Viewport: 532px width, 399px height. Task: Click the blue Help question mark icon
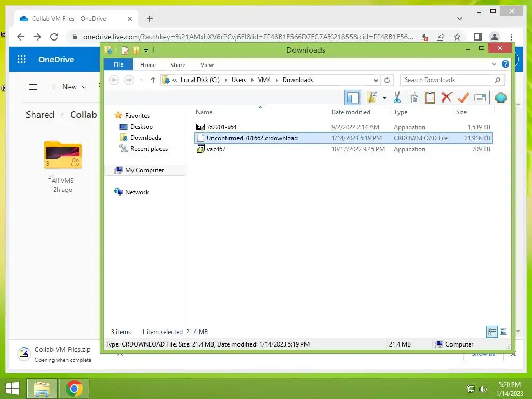coord(505,64)
